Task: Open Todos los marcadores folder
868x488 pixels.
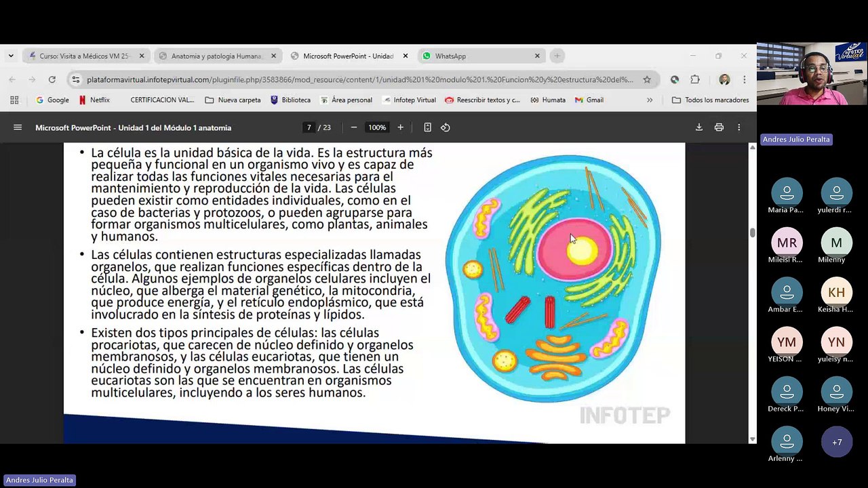Action: pyautogui.click(x=710, y=100)
